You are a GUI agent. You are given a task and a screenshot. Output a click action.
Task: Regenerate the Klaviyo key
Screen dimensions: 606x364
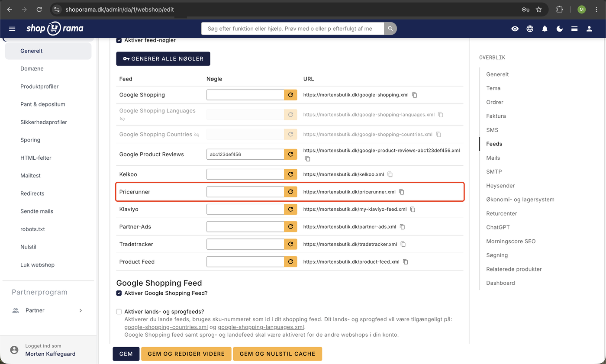tap(291, 209)
